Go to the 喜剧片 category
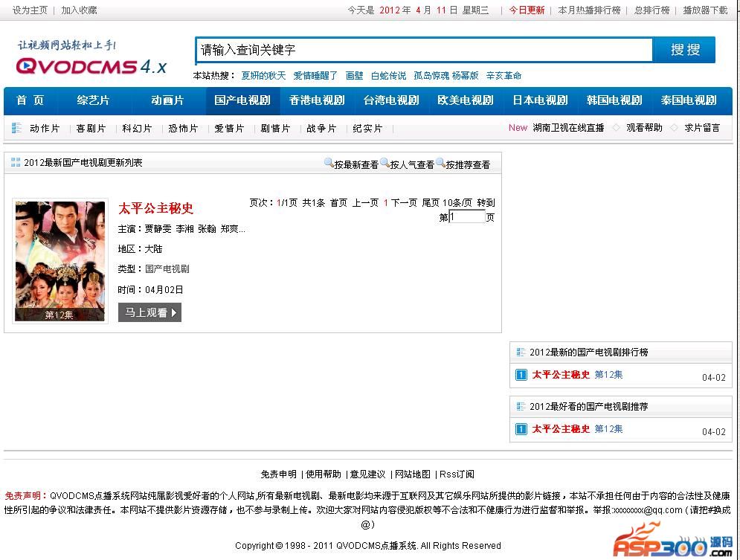Screen dimensions: 740x560 coord(91,129)
